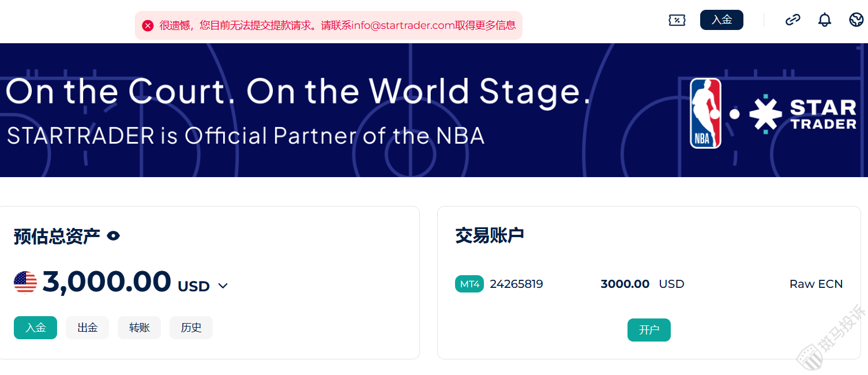868x375 pixels.
Task: Click the NBA logo in the banner
Action: [x=705, y=113]
